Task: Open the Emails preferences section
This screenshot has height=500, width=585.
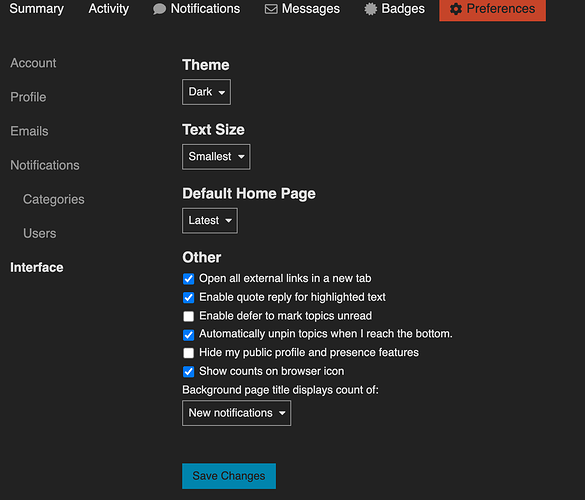Action: pyautogui.click(x=29, y=131)
